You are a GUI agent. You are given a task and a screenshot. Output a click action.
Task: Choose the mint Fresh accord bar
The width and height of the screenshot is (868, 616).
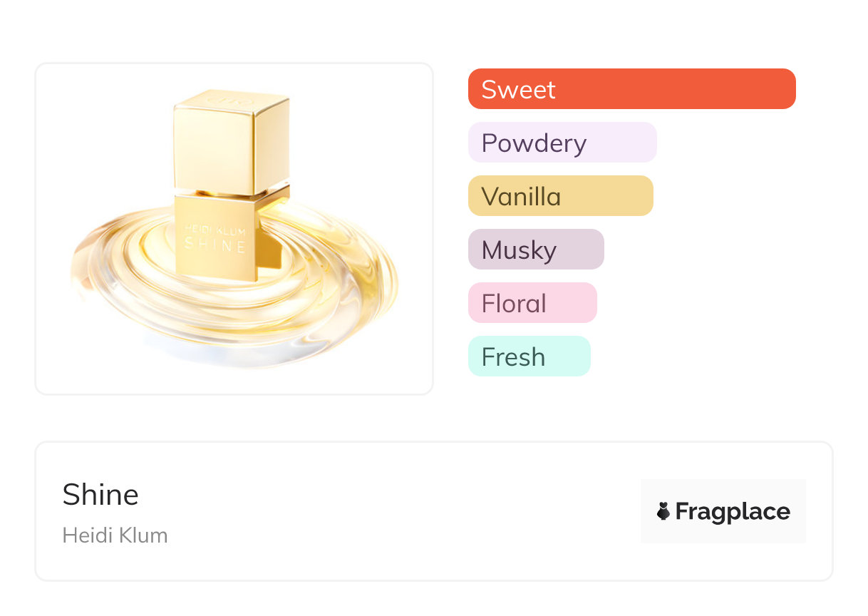[529, 356]
